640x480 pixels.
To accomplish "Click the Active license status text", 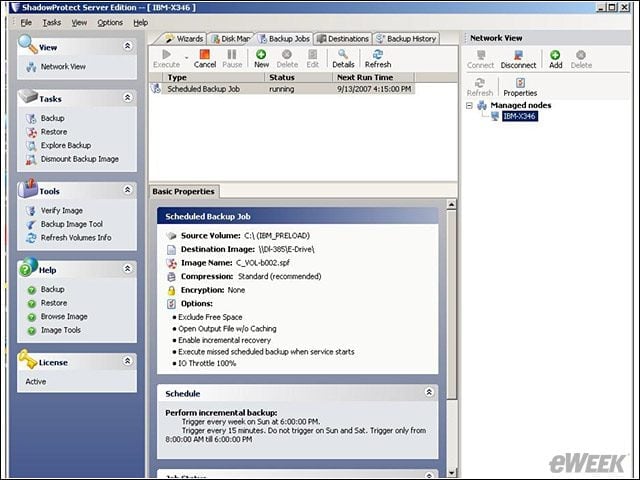I will (36, 381).
